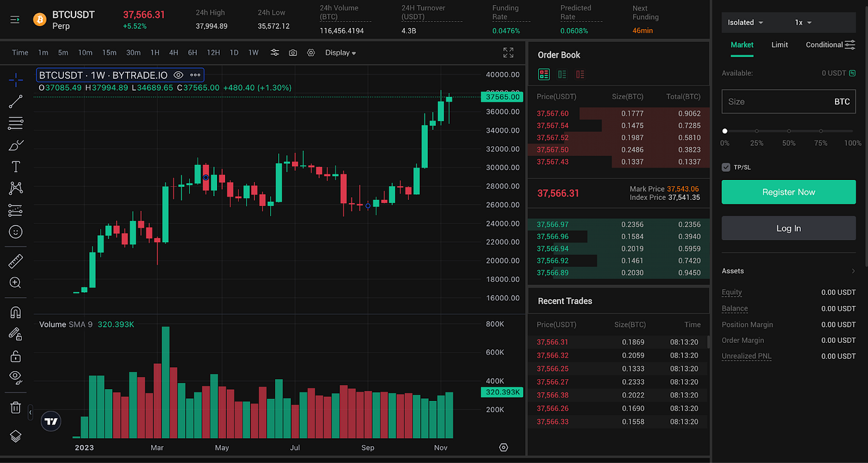The image size is (868, 463).
Task: Enable the TP/SL checkbox
Action: tap(725, 167)
